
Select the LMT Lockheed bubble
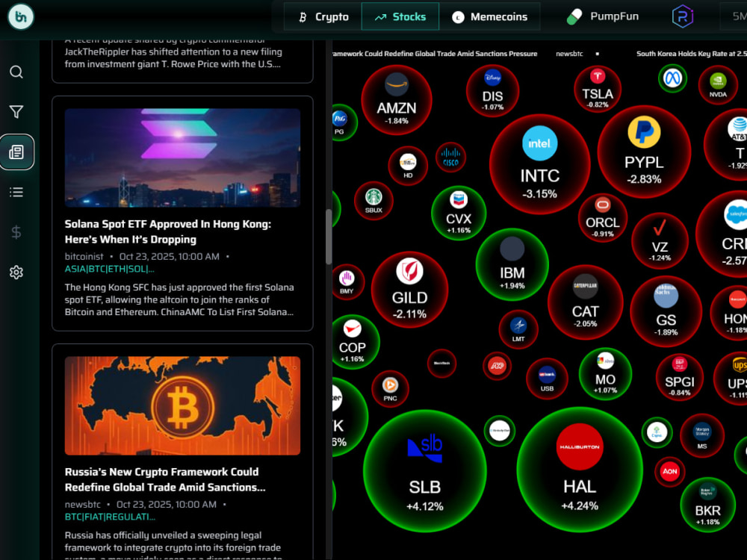(518, 329)
